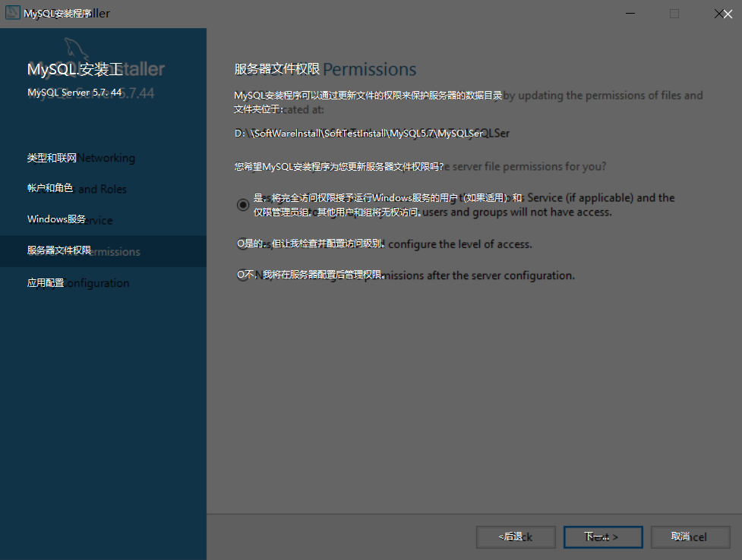Click the MySQL dolphin logo in sidebar

[77, 49]
